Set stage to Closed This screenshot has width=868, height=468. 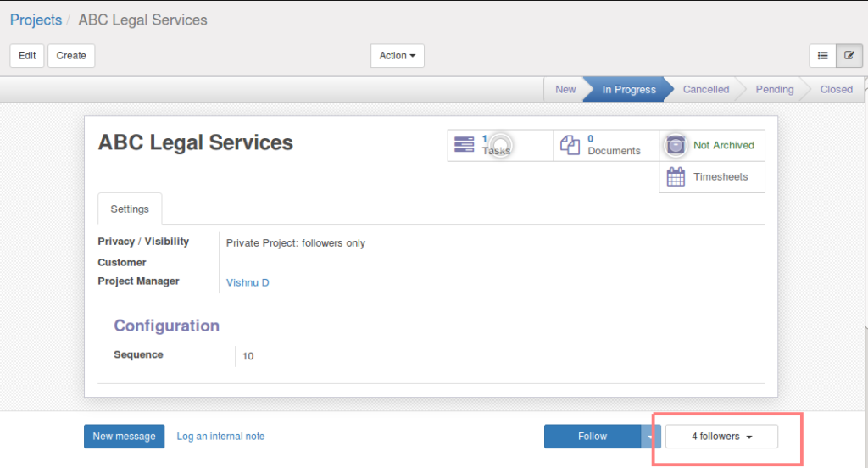[836, 89]
